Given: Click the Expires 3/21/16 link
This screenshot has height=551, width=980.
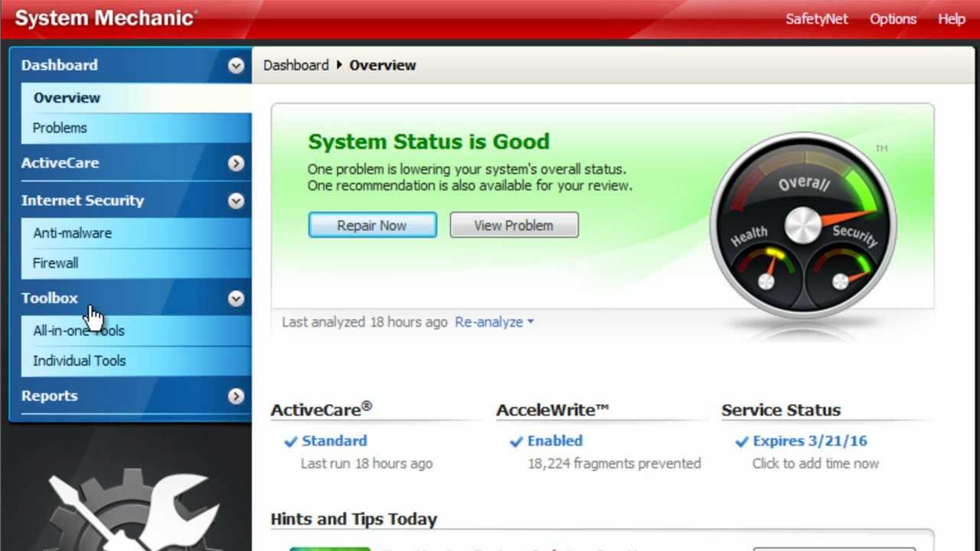Looking at the screenshot, I should 810,441.
